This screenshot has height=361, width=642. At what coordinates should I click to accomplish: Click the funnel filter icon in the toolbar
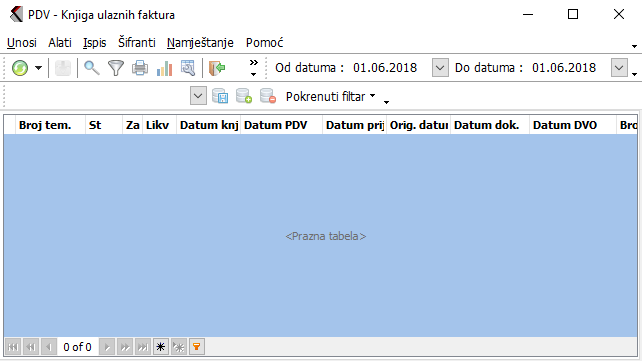(116, 68)
